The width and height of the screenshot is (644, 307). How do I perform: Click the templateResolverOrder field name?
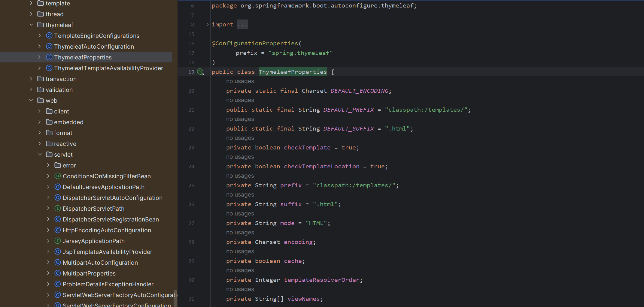(321, 280)
